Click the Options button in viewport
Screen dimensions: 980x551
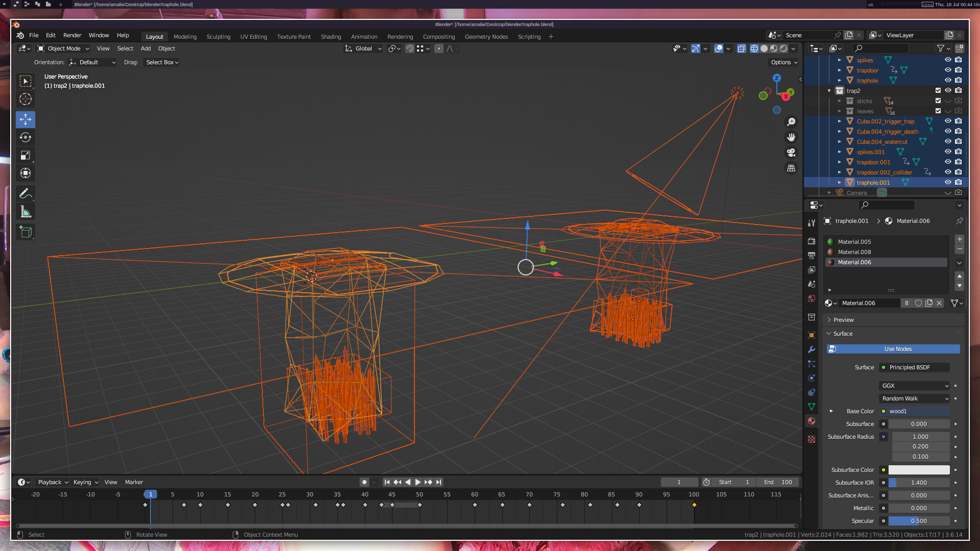click(784, 62)
